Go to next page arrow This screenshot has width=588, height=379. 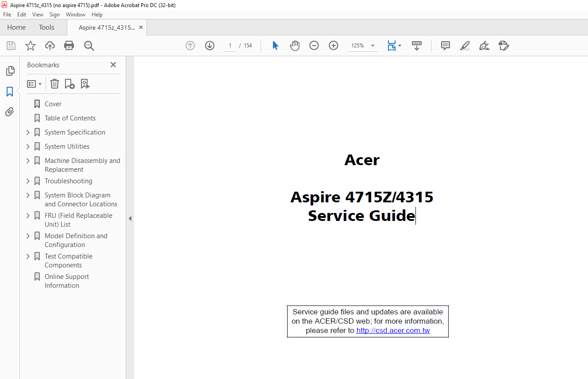(x=210, y=46)
